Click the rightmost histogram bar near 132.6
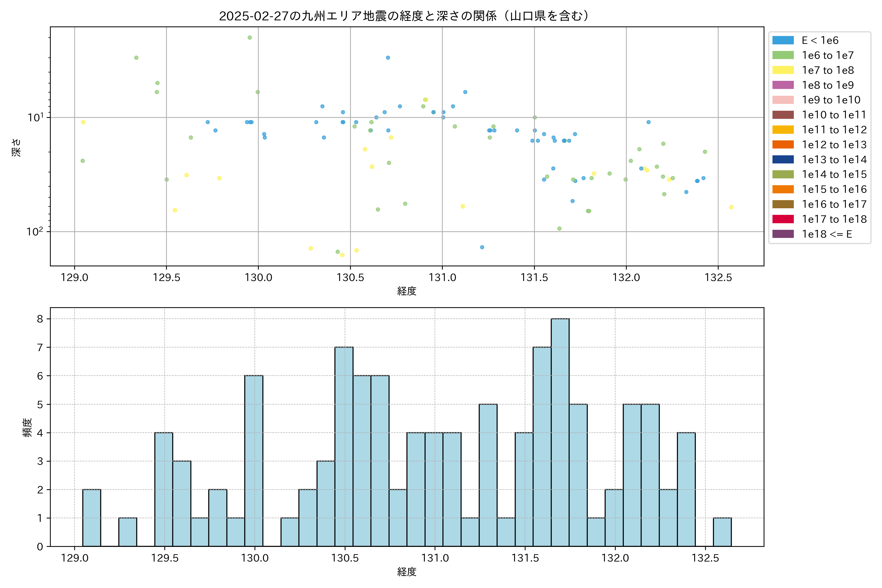The height and width of the screenshot is (588, 882). pos(722,532)
